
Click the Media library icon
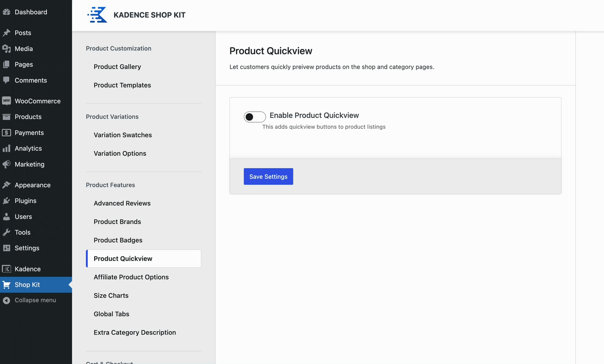pos(7,48)
